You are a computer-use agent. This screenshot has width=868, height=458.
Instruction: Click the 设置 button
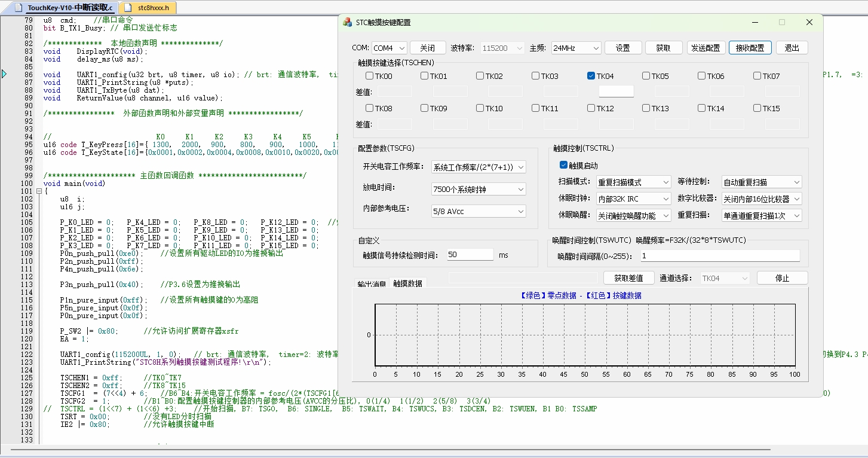click(x=623, y=48)
